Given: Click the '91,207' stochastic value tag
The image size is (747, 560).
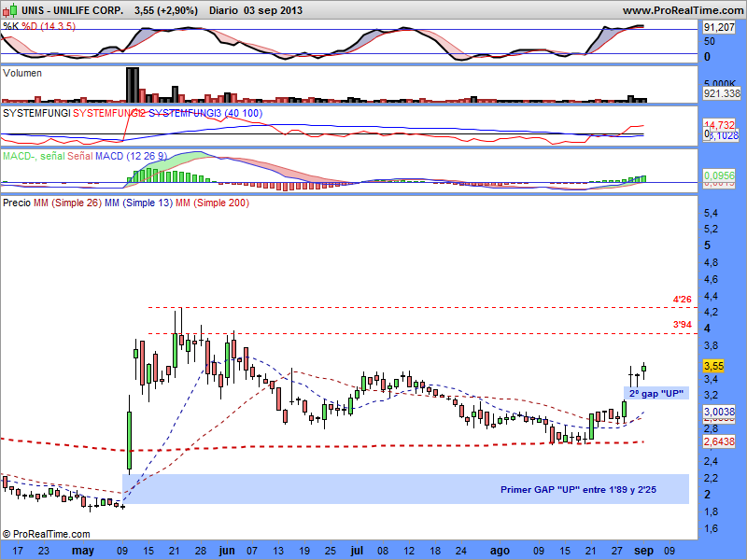Looking at the screenshot, I should [x=719, y=27].
